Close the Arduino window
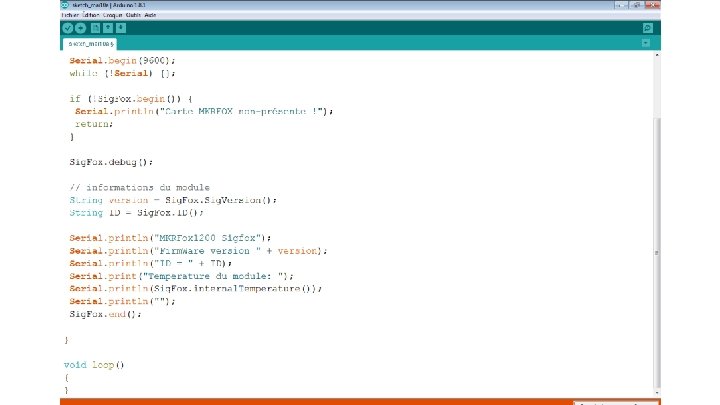 tap(652, 5)
